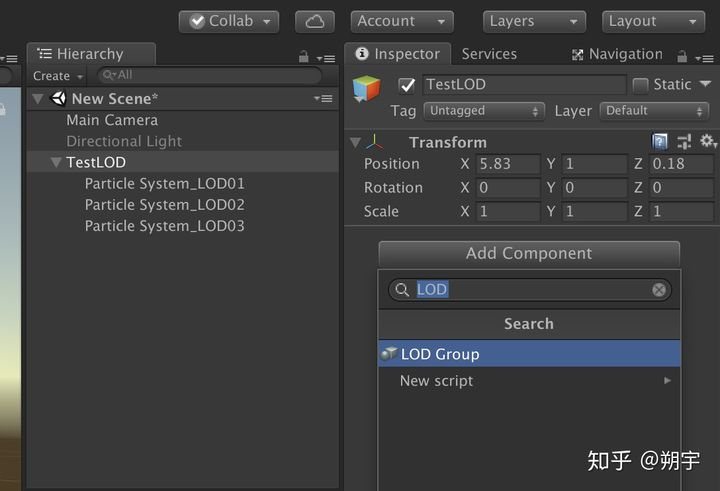Collapse the New Scene foldout arrow

click(x=38, y=98)
